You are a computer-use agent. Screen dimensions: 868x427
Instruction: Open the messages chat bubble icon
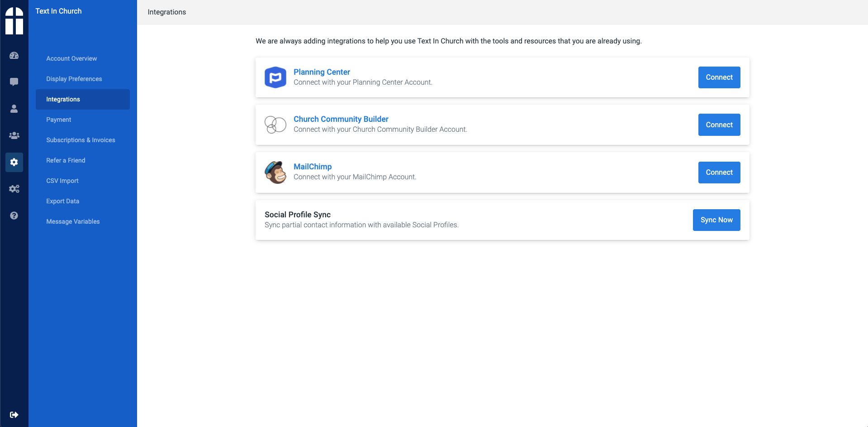[x=14, y=82]
